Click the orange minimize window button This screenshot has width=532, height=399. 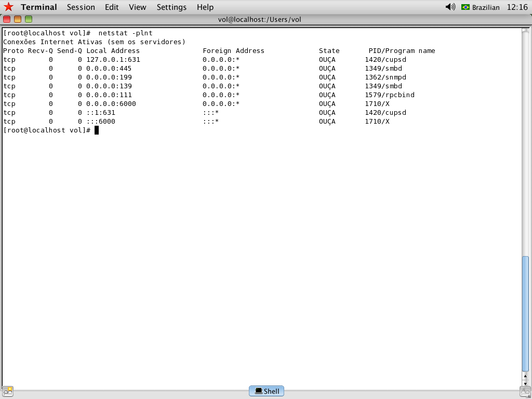click(18, 19)
